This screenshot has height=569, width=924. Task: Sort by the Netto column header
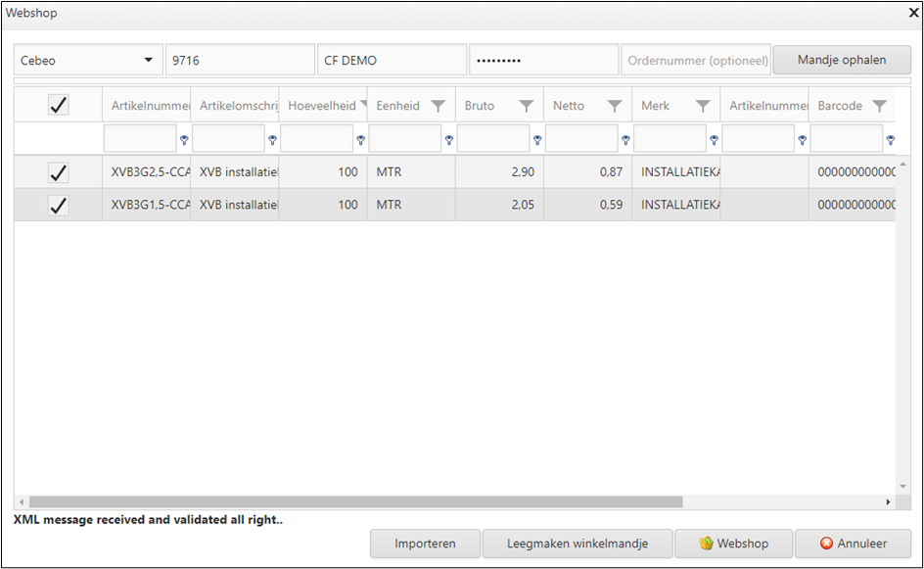568,106
